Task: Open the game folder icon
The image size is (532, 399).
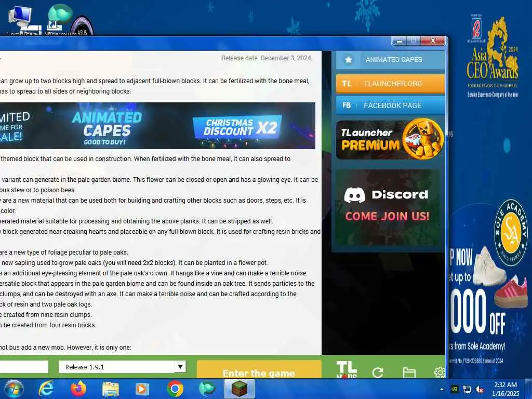Action: pos(409,373)
